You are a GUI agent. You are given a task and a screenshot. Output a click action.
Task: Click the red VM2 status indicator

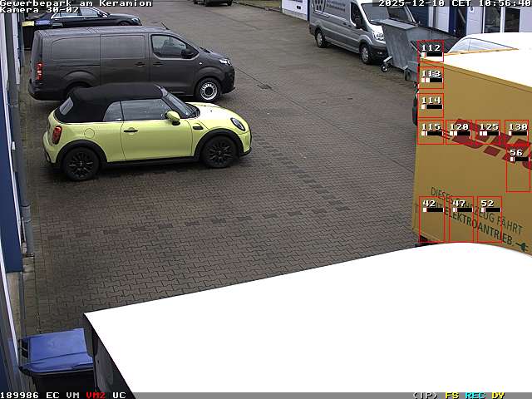(96, 395)
